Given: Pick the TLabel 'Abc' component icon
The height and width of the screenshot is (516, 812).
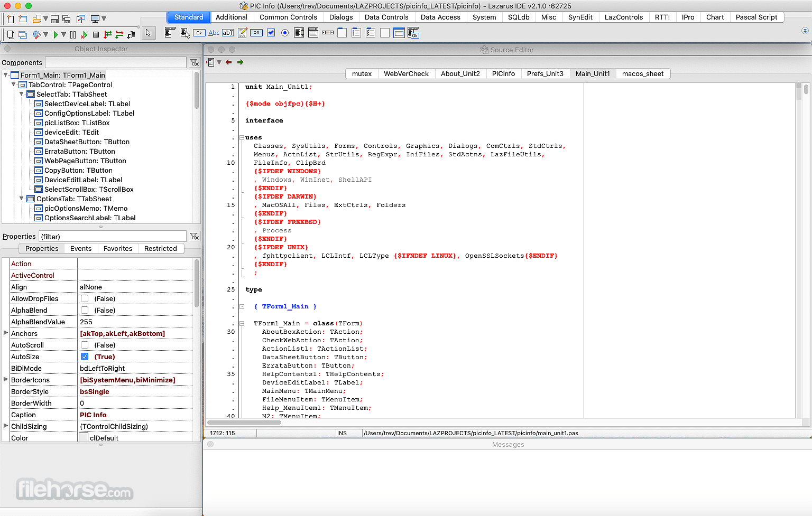Looking at the screenshot, I should tap(214, 33).
